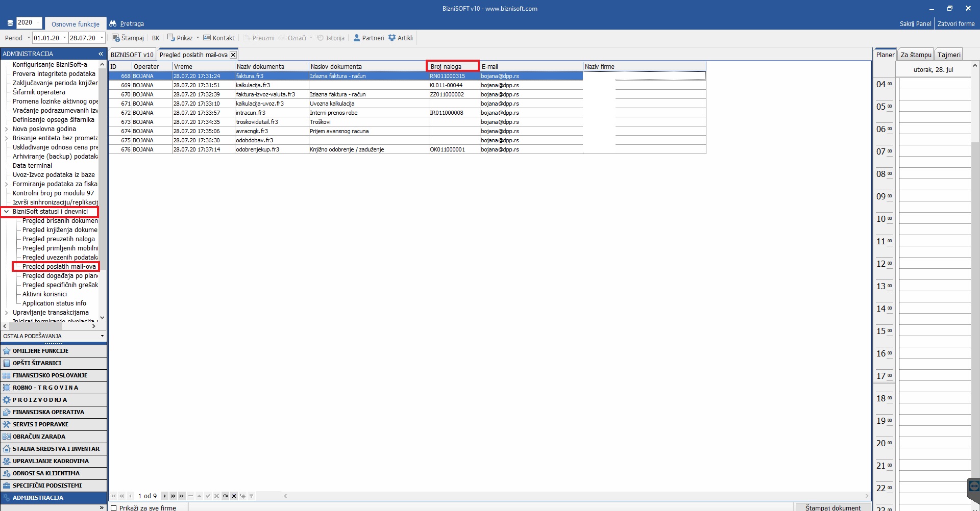
Task: Click the chat widget icon at the right edge
Action: coord(974,487)
